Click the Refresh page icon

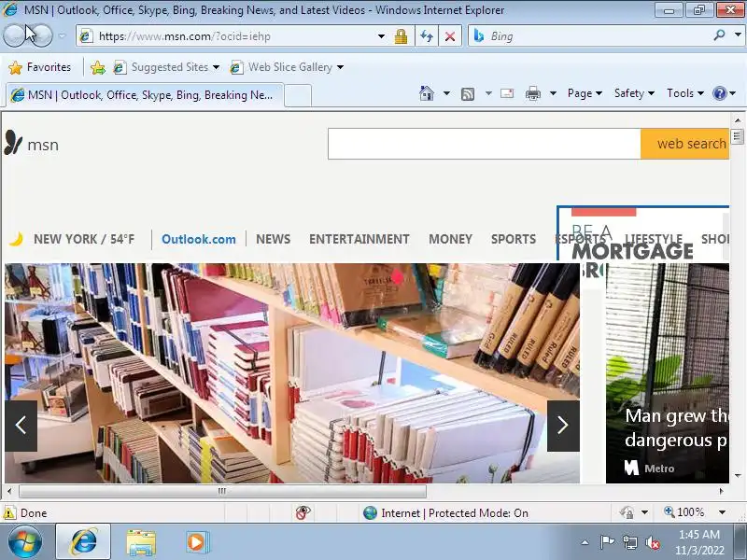427,36
